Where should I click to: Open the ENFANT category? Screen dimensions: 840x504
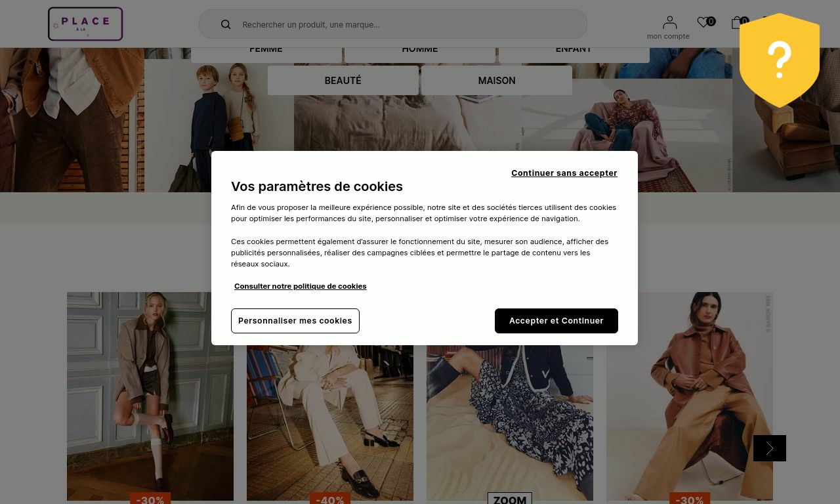click(x=574, y=51)
